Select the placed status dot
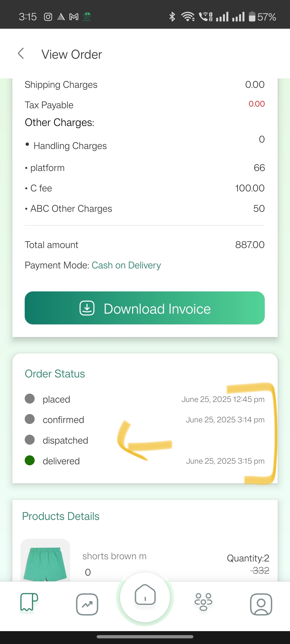This screenshot has width=290, height=644. (x=30, y=399)
